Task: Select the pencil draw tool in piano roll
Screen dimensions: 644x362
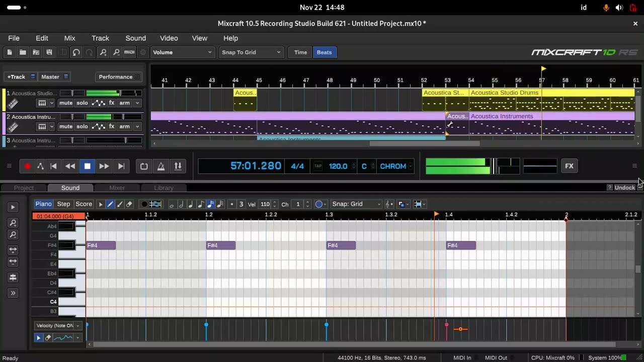Action: [x=110, y=204]
